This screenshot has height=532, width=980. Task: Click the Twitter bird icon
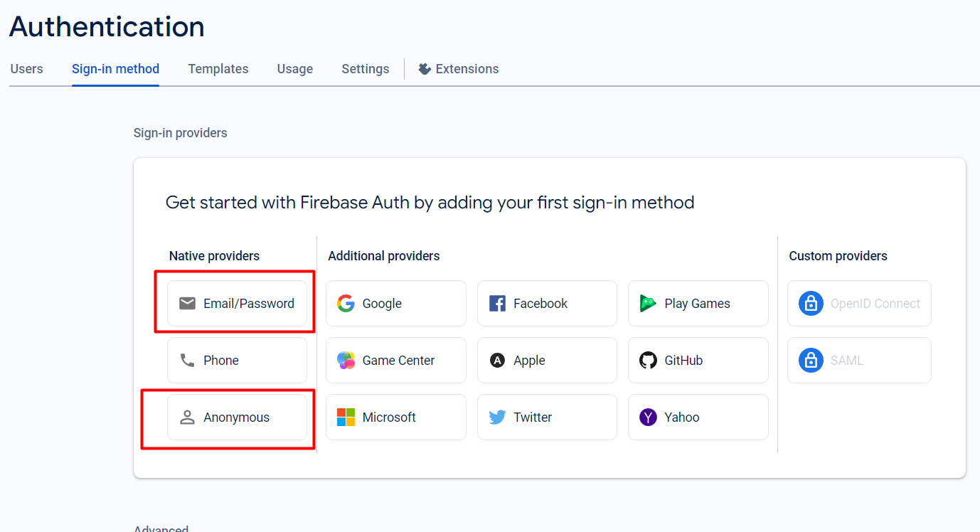click(497, 417)
